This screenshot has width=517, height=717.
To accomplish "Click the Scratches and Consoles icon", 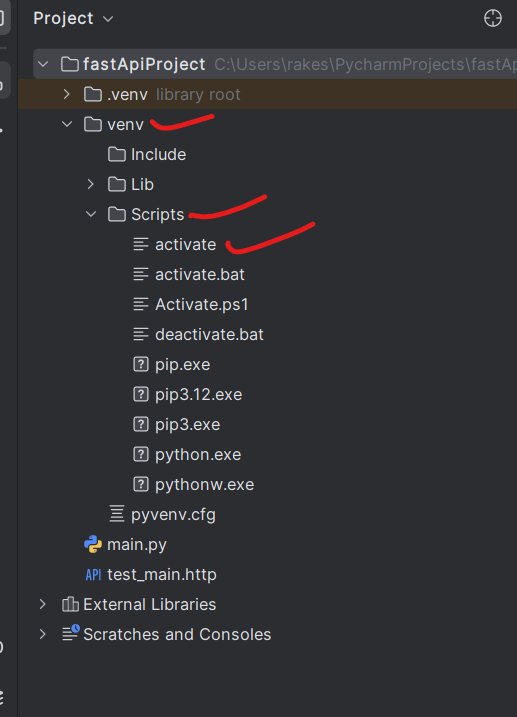I will click(x=71, y=633).
